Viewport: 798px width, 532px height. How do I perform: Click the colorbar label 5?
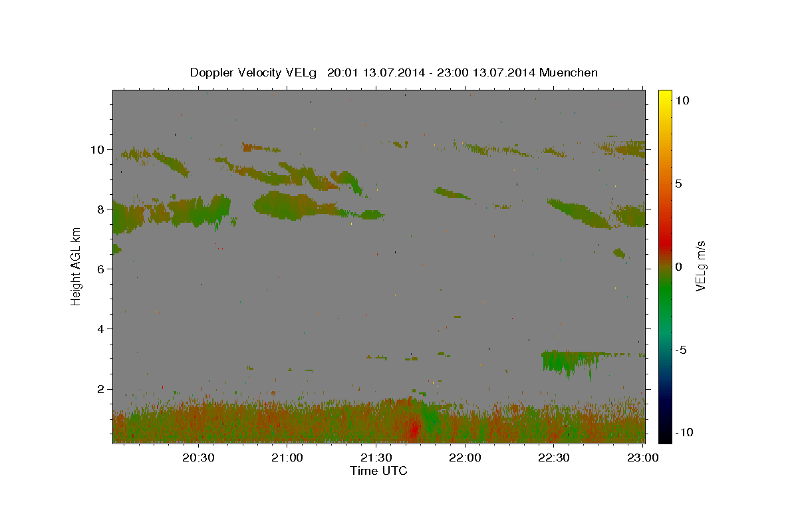coord(678,184)
